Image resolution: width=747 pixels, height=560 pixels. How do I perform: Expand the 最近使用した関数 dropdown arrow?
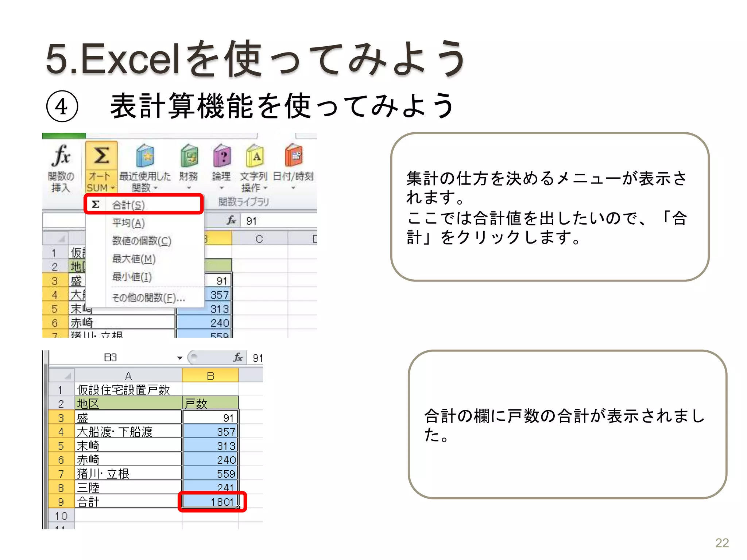[x=156, y=188]
